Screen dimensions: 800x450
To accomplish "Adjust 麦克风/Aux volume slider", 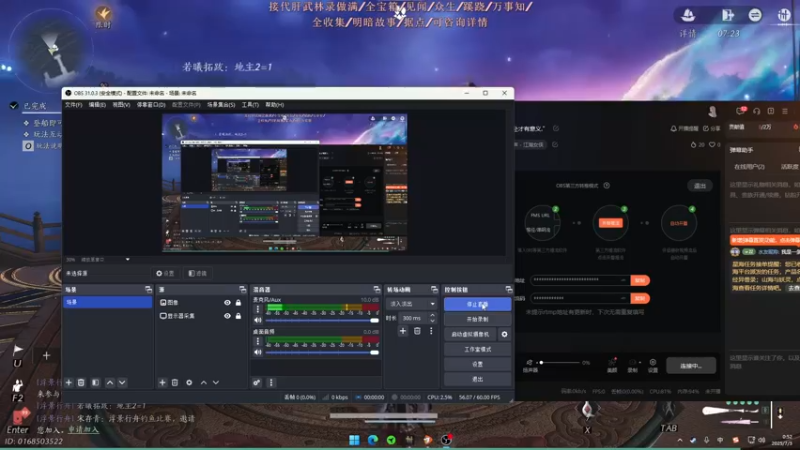I will tap(322, 320).
